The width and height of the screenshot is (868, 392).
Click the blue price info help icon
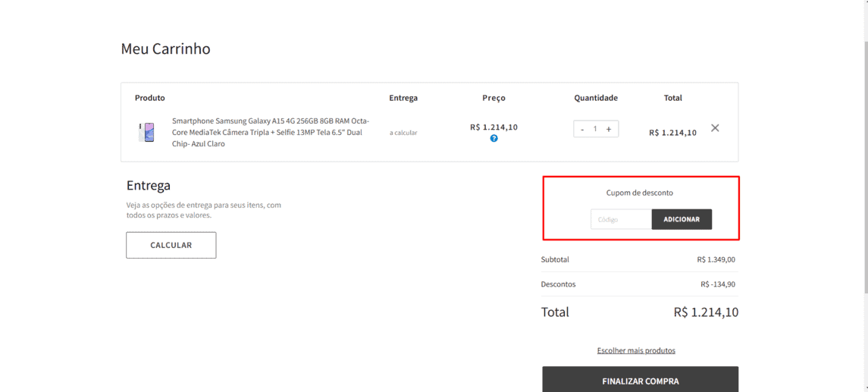494,139
